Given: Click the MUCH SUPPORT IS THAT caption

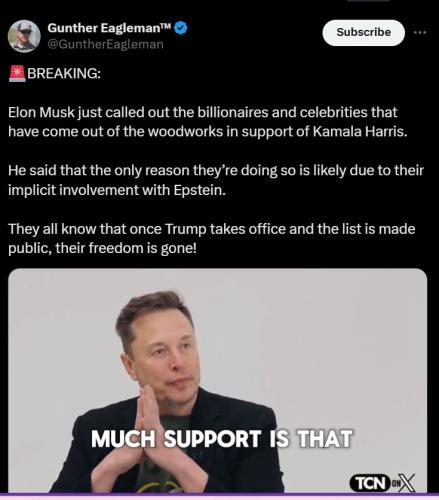Looking at the screenshot, I should pos(221,439).
